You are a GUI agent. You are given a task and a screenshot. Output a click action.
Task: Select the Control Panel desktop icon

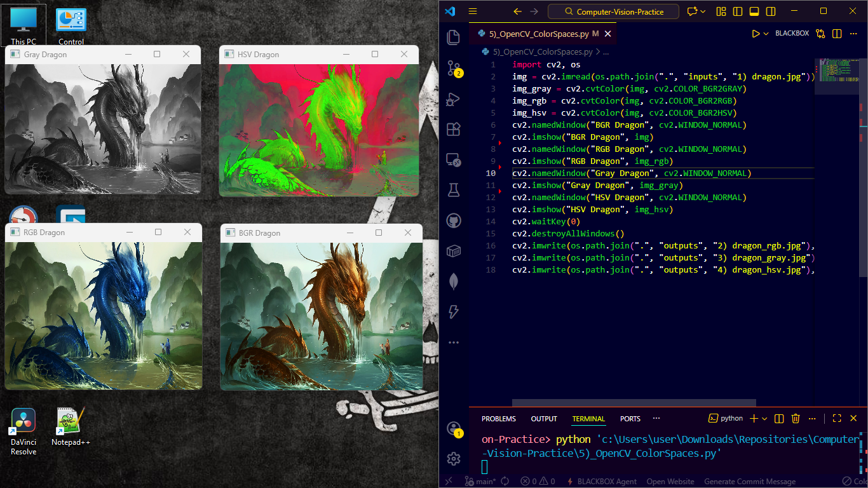point(71,25)
